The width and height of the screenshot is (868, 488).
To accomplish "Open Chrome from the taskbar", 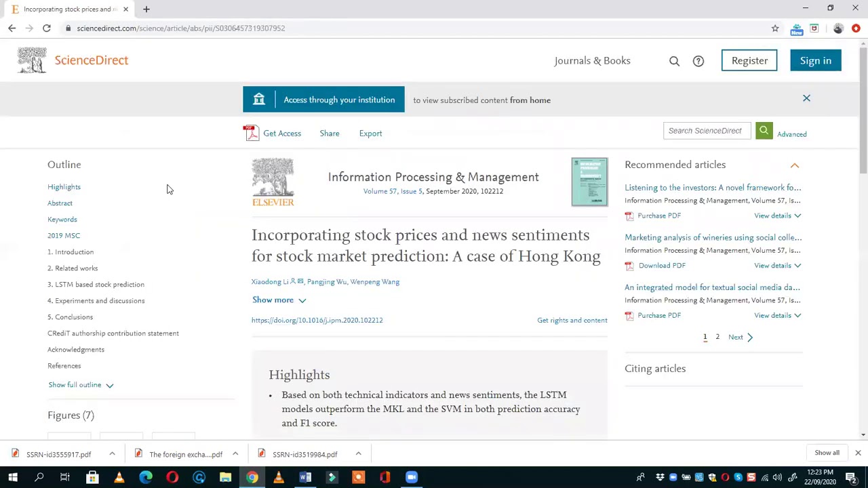I will 252,477.
